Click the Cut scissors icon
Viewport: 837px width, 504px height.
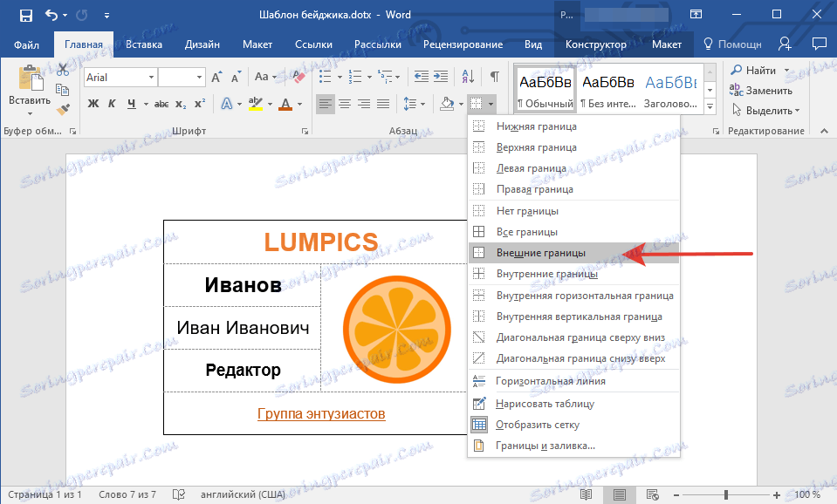63,70
